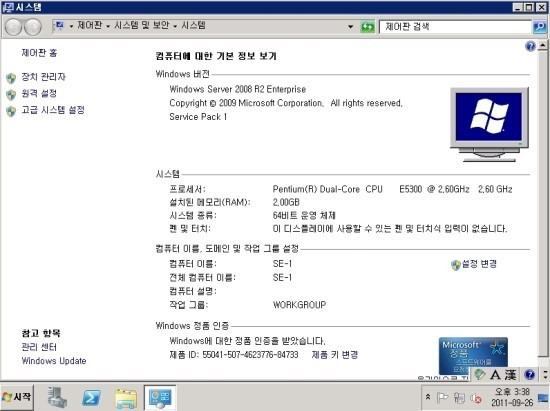Screen dimensions: 550x411
Task: Click Action Center flag tray icon
Action: [x=442, y=398]
